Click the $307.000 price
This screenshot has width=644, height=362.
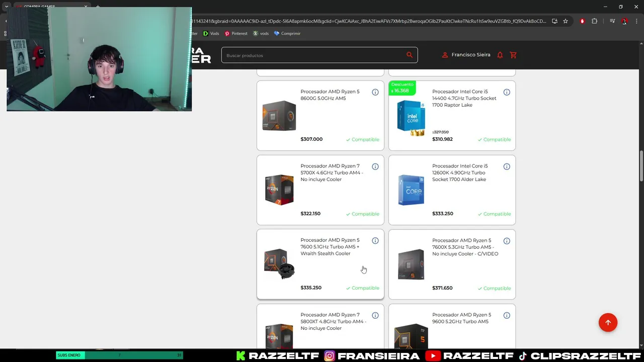[x=311, y=139]
